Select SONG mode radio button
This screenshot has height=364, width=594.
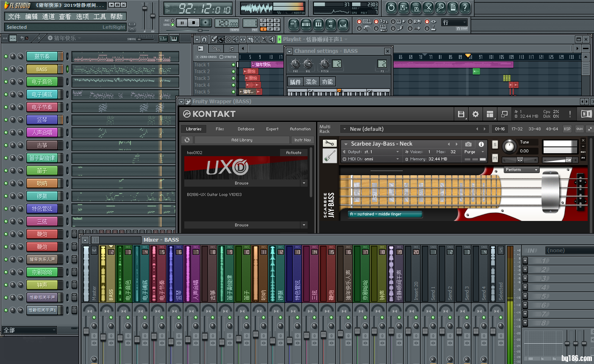click(173, 25)
